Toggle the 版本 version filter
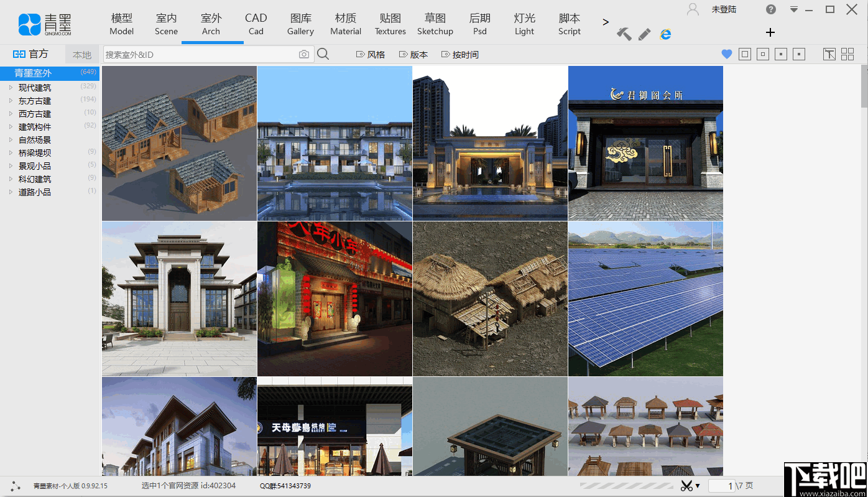 coord(413,55)
